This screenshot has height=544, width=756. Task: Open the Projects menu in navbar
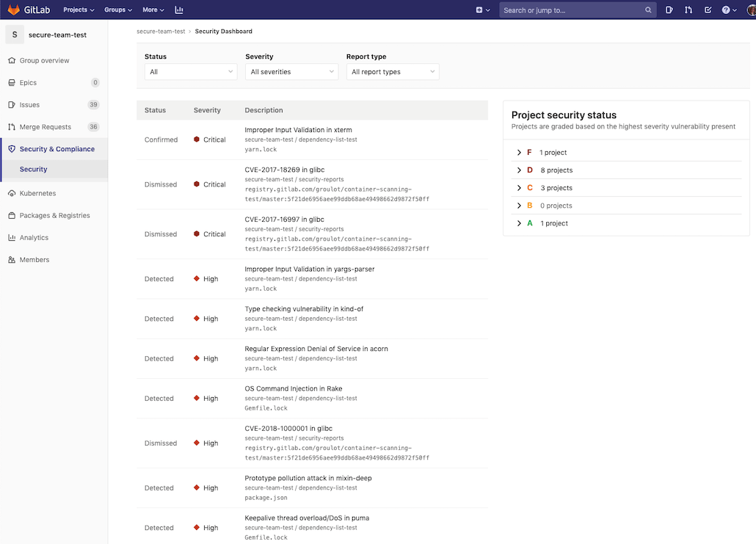point(79,10)
